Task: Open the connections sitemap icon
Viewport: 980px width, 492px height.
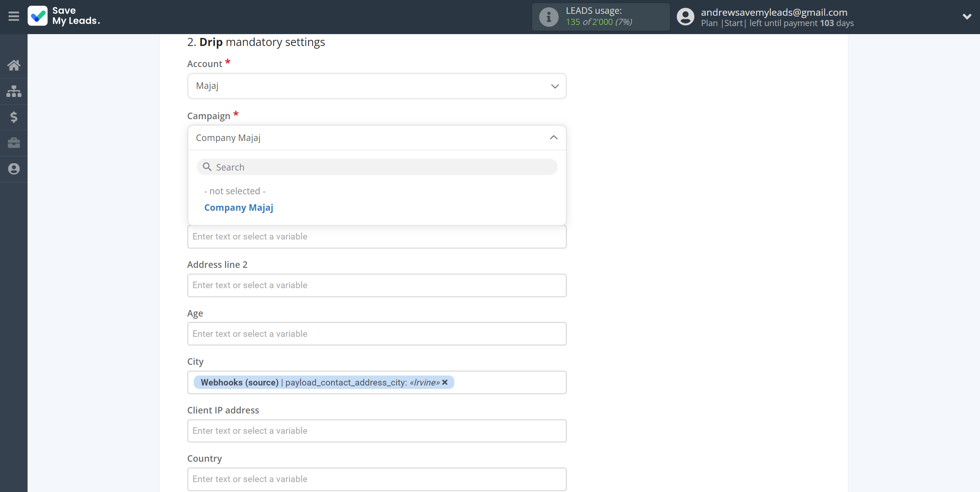Action: coord(14,91)
